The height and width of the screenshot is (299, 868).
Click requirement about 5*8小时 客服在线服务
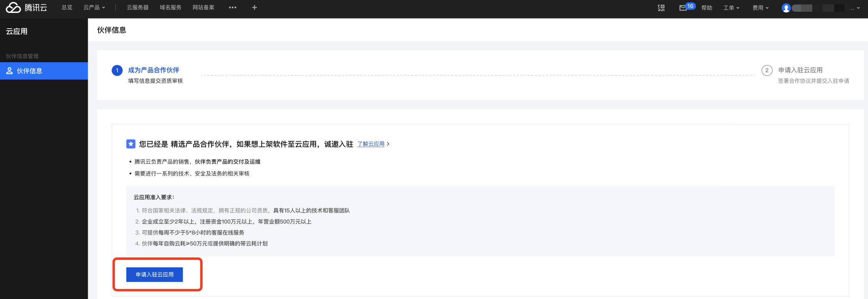(x=193, y=233)
